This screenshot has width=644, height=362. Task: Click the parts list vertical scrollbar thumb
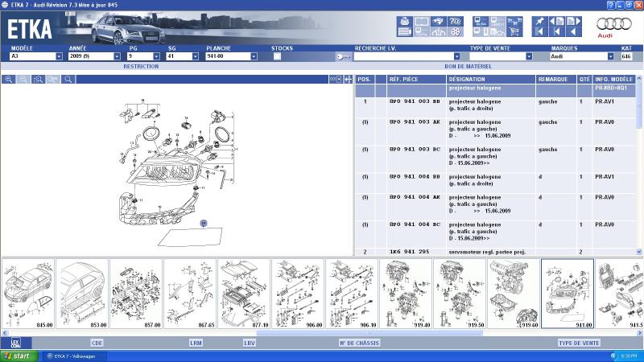tap(638, 106)
